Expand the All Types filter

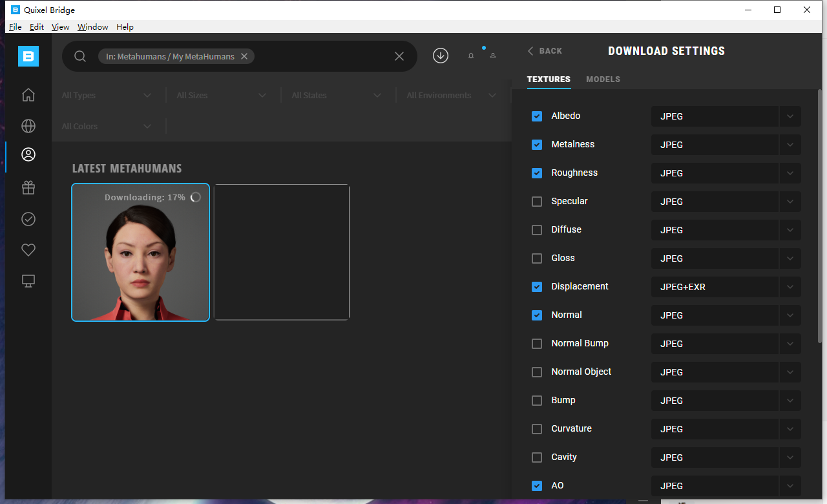[107, 96]
